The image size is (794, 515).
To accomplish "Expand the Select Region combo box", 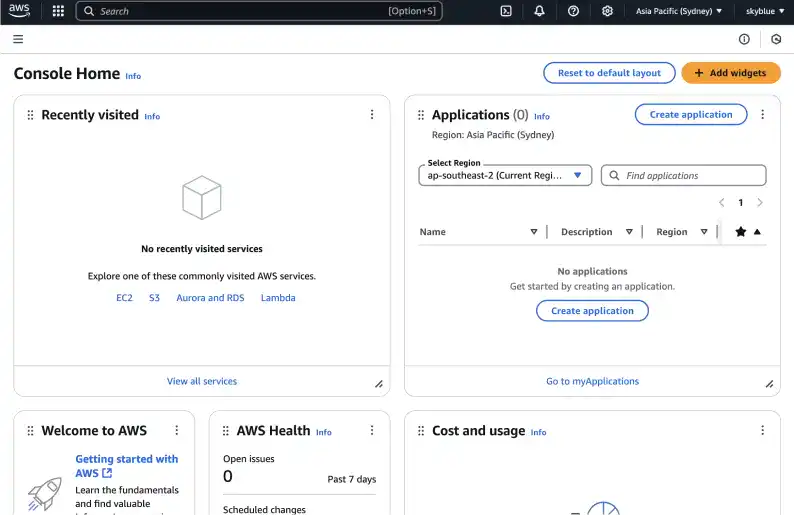I will (505, 175).
